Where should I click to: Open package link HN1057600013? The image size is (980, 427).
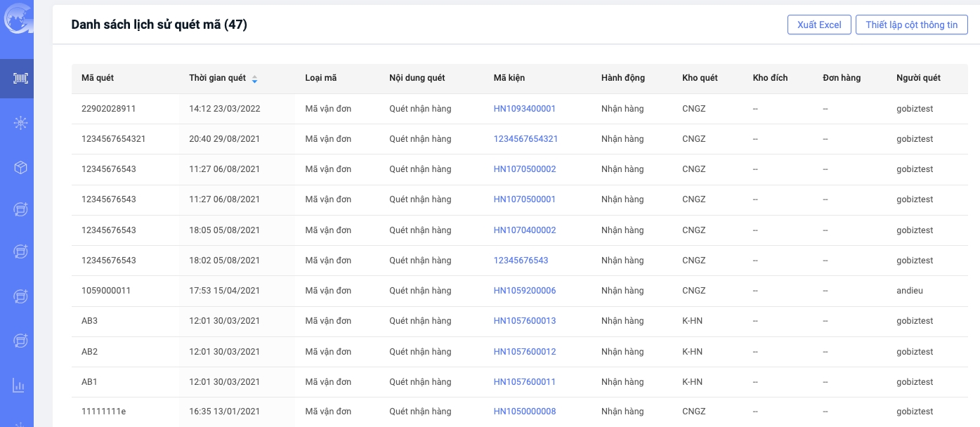pos(524,321)
